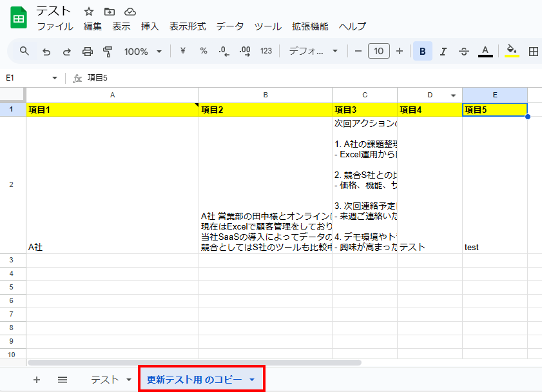The image size is (542, 392).
Task: Select the cell containing A社
Action: pyautogui.click(x=112, y=185)
